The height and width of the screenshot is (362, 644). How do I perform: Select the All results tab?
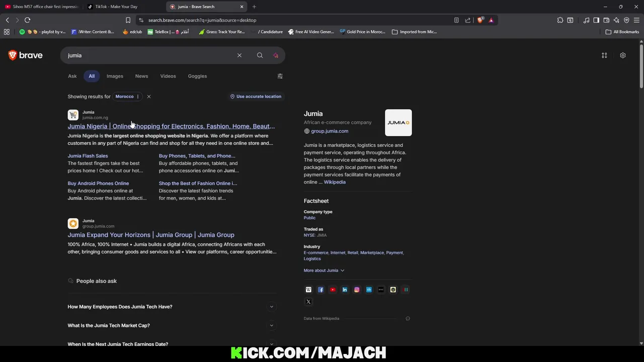pos(92,76)
